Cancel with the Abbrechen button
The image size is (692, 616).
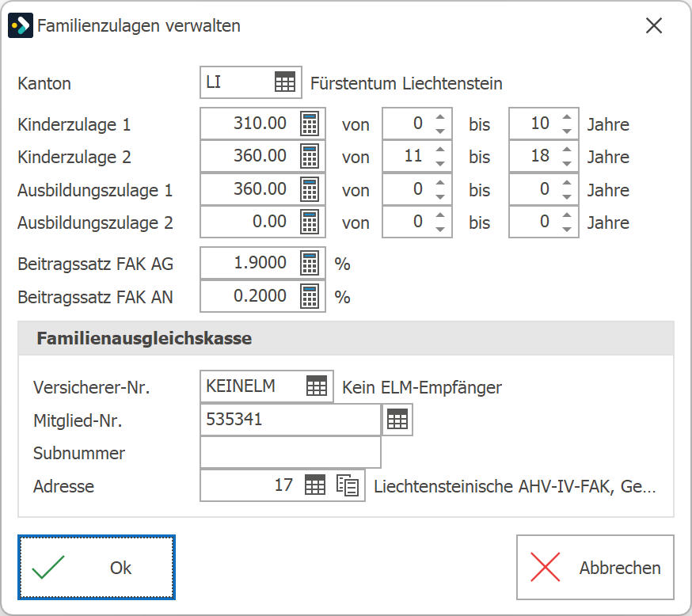tap(595, 568)
